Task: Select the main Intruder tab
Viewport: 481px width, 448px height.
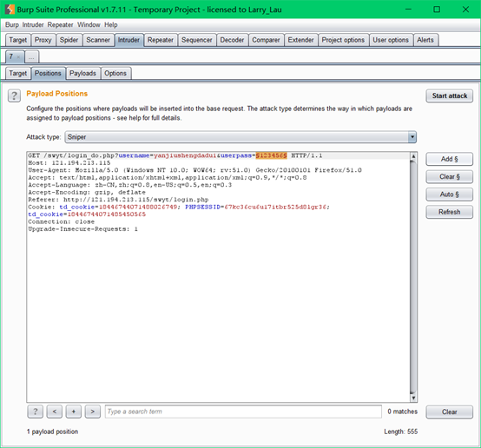Action: pos(128,40)
